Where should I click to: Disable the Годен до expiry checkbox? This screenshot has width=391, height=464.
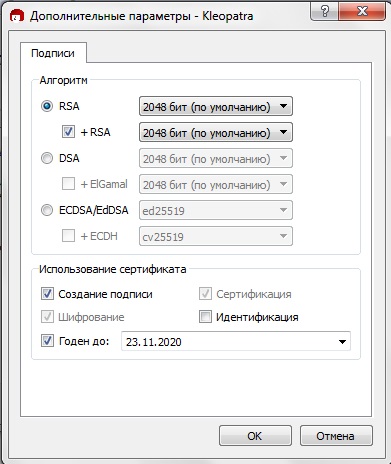(47, 341)
